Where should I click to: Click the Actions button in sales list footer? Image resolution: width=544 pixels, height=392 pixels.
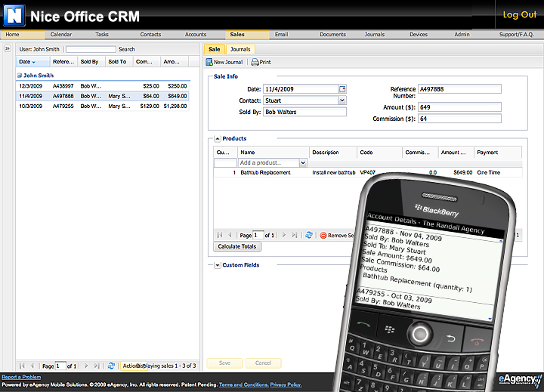point(134,366)
